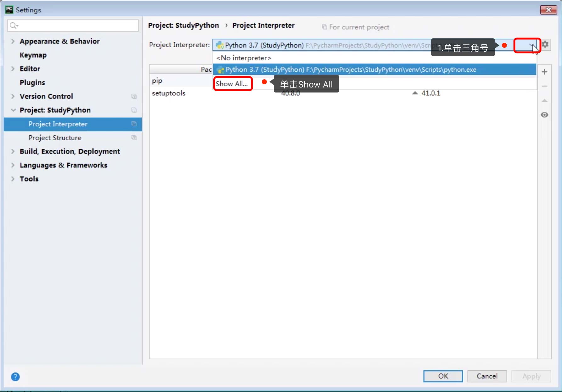The height and width of the screenshot is (392, 562).
Task: Expand the Appearance & Behavior section
Action: click(13, 41)
